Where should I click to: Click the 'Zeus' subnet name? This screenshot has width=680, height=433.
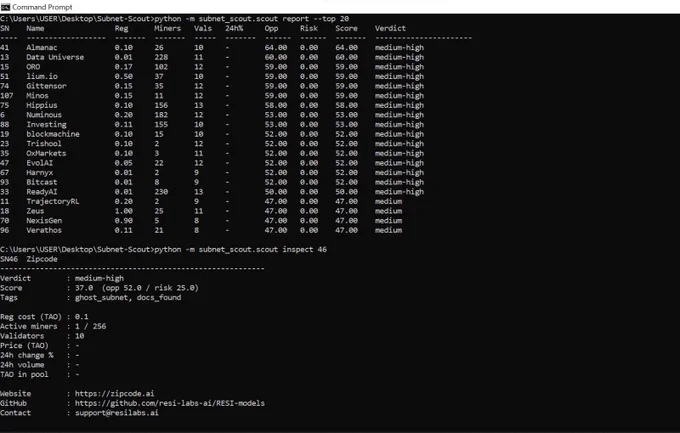tap(35, 211)
